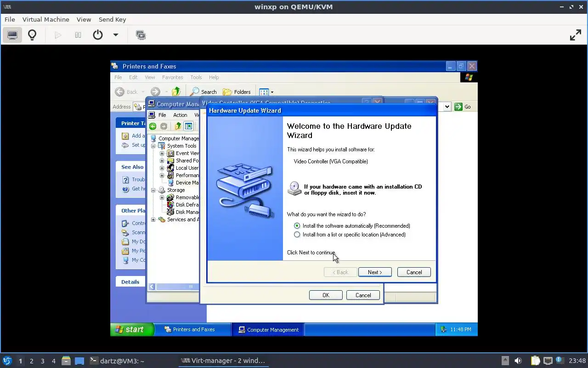588x368 pixels.
Task: Open the Send Key menu
Action: [x=112, y=19]
